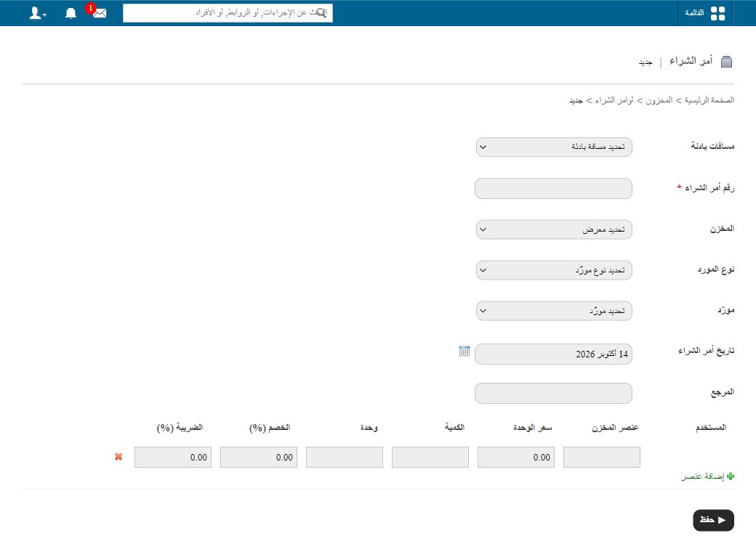Open the calendar date picker icon
The height and width of the screenshot is (560, 756).
pos(465,352)
